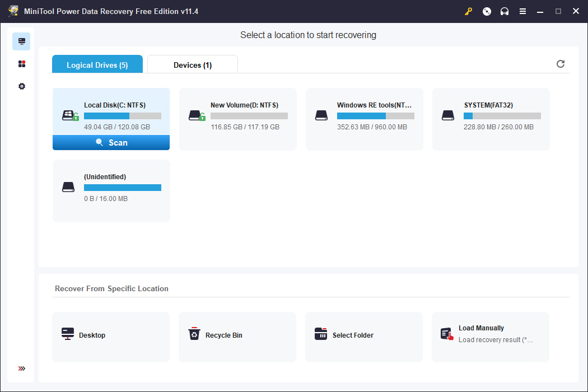This screenshot has height=392, width=588.
Task: Click the 116.85 GB / 117.19 GB text
Action: click(x=245, y=127)
